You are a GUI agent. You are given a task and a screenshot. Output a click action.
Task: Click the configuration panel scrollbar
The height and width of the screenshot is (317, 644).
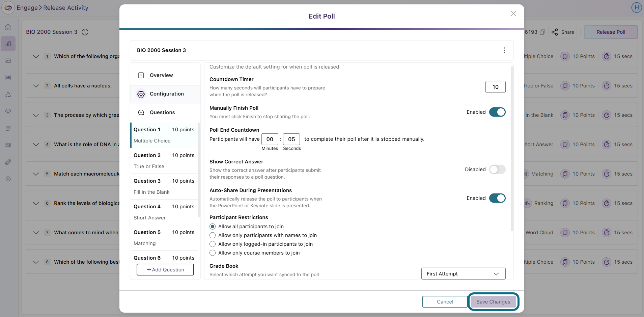point(512,149)
